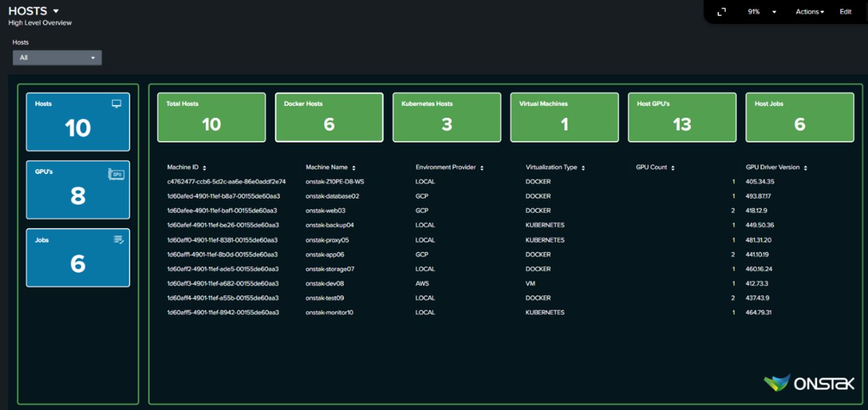The image size is (868, 410).
Task: Sort by GPU Driver Version column arrows
Action: click(806, 168)
